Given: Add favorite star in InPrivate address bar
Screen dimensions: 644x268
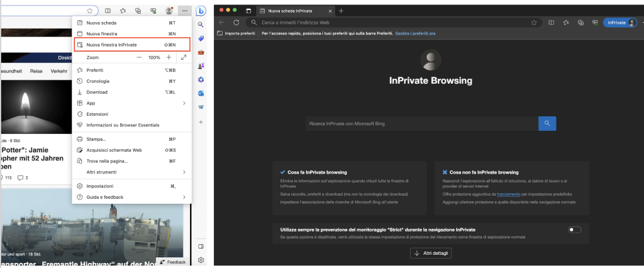Looking at the screenshot, I should point(534,23).
